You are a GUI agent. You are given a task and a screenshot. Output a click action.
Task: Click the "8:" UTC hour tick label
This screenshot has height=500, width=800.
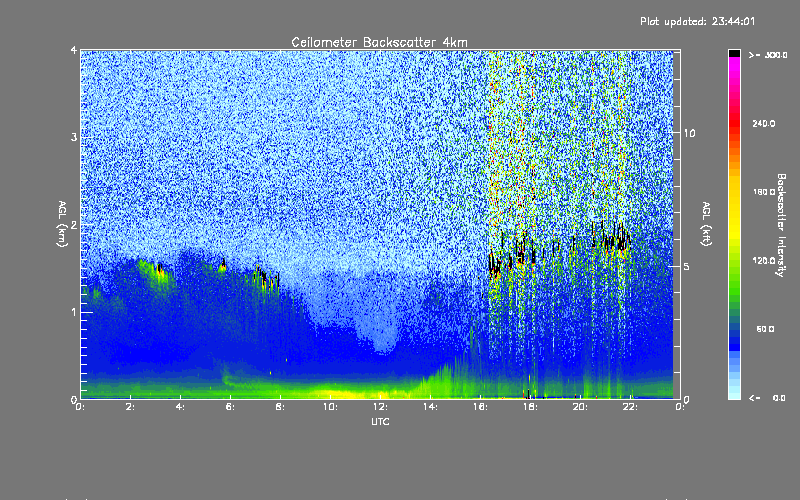(x=281, y=407)
